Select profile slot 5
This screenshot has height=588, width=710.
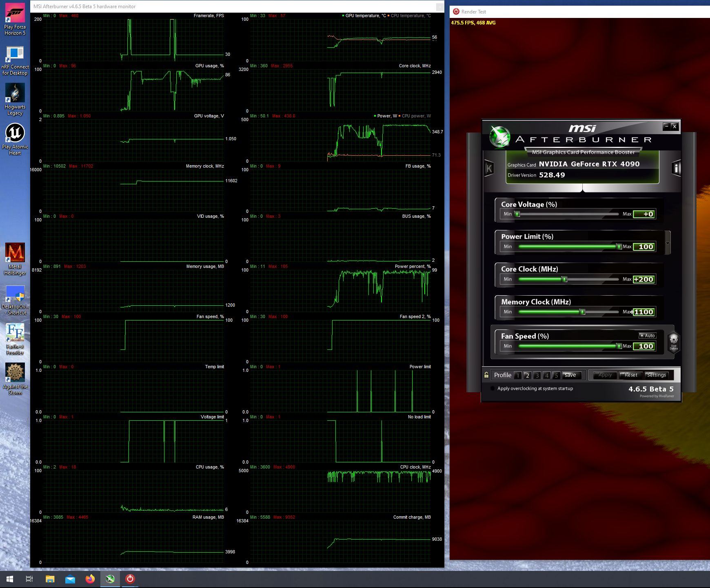[x=556, y=376]
